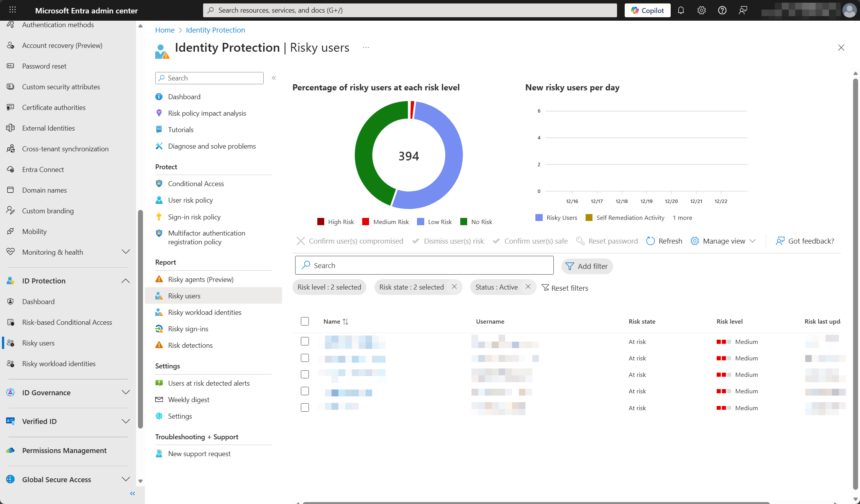The height and width of the screenshot is (504, 860).
Task: Open Conditional Access under Protect
Action: pyautogui.click(x=195, y=183)
